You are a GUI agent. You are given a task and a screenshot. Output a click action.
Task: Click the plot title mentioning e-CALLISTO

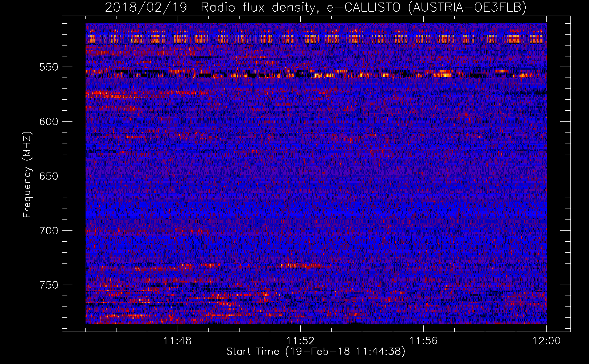316,7
